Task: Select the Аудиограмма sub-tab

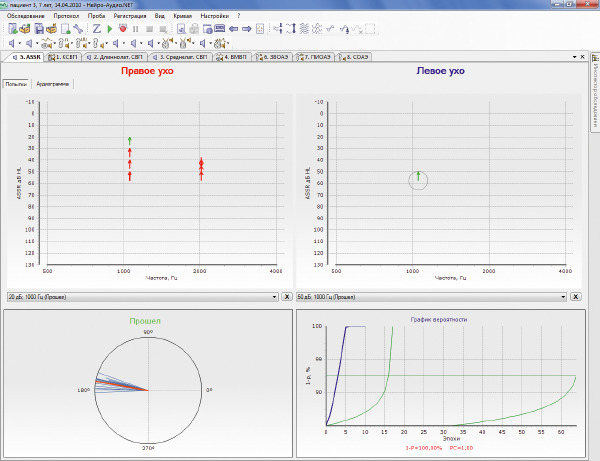Action: point(52,84)
